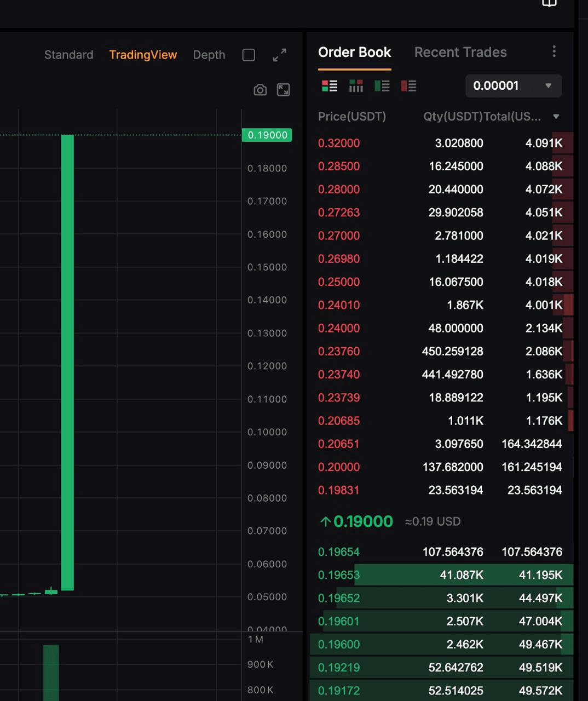
Task: Select the 0.28500 ask price
Action: (339, 166)
